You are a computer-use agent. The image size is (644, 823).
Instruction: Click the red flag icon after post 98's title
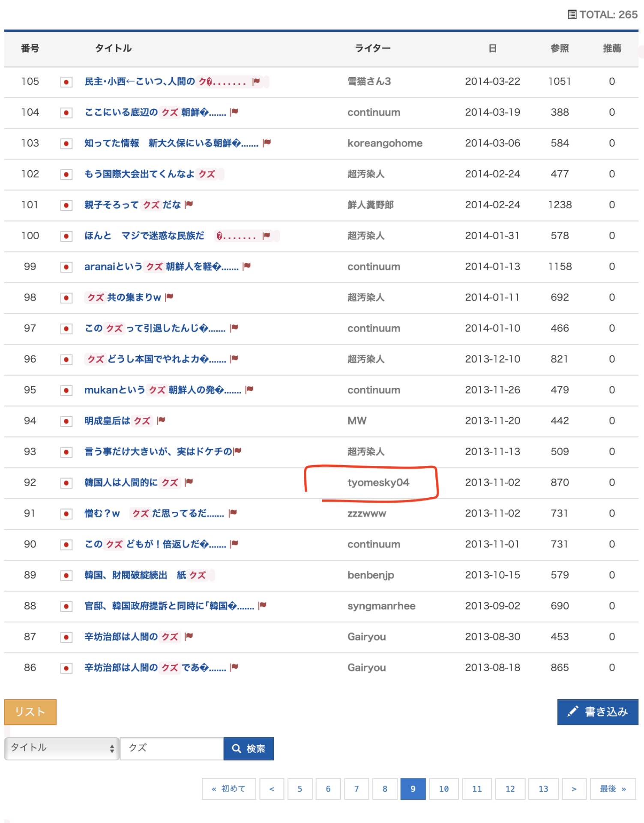169,297
